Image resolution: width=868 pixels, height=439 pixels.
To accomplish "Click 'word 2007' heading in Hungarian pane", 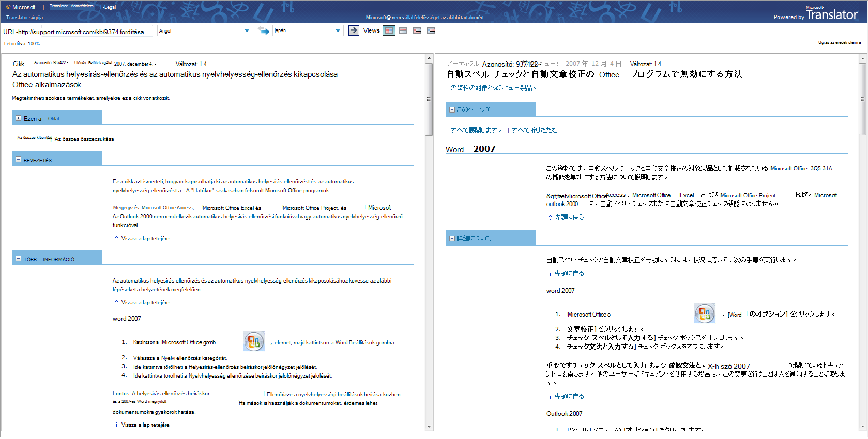I will click(x=127, y=319).
